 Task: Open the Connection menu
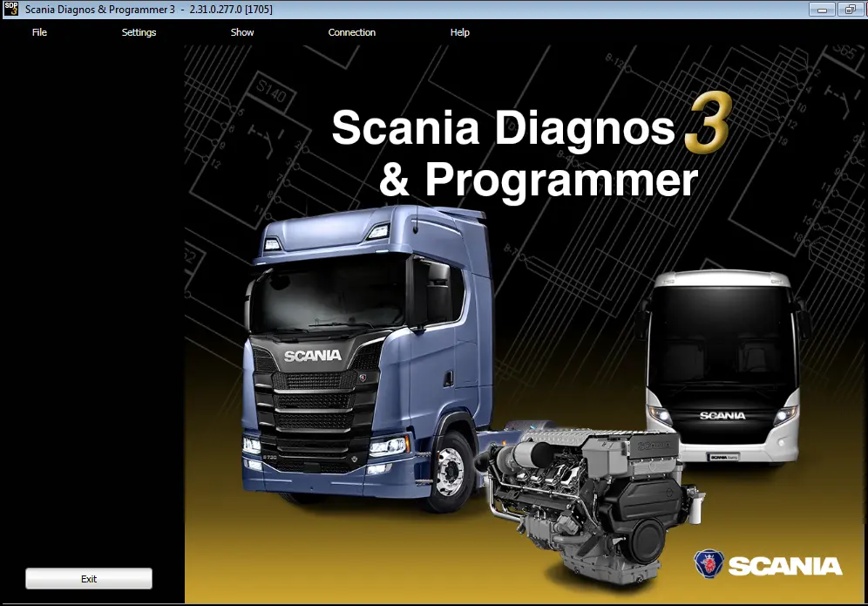pos(351,32)
